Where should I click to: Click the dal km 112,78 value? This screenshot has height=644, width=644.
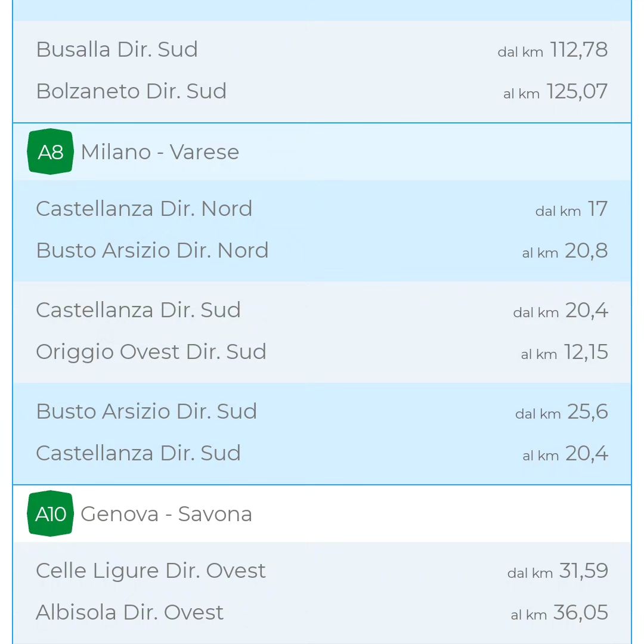(x=552, y=49)
